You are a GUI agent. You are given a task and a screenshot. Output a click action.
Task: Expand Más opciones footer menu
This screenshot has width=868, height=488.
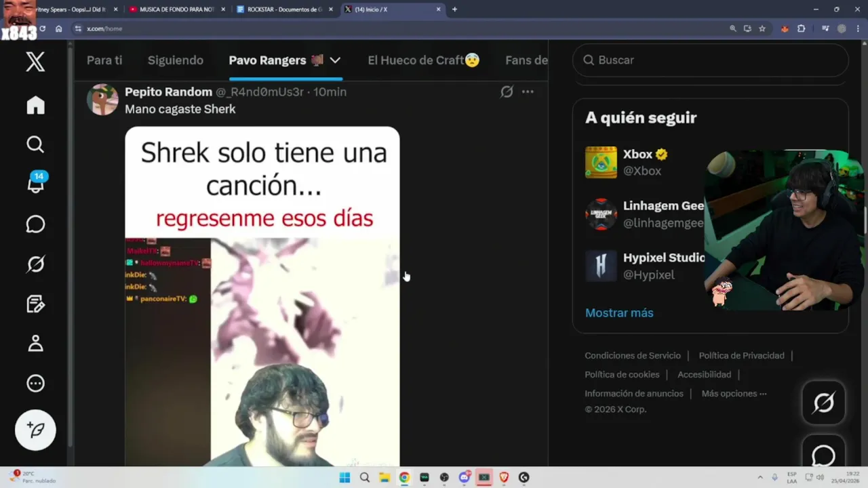(x=734, y=393)
